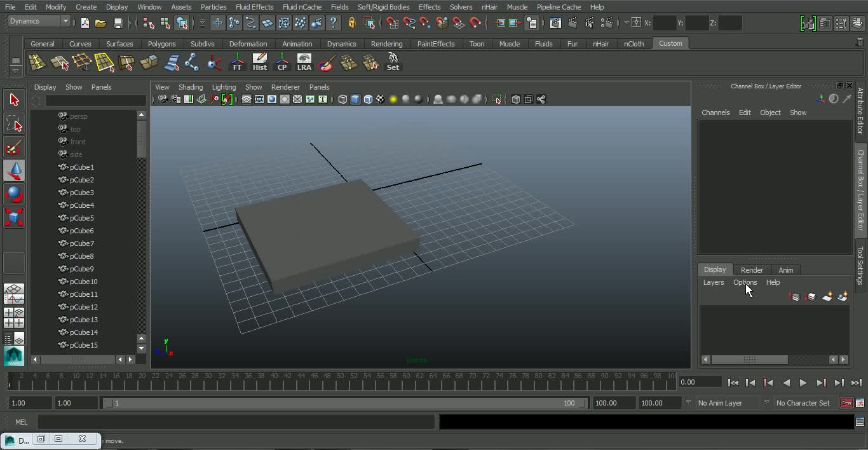Click the new scene icon
The height and width of the screenshot is (450, 868).
pyautogui.click(x=85, y=23)
